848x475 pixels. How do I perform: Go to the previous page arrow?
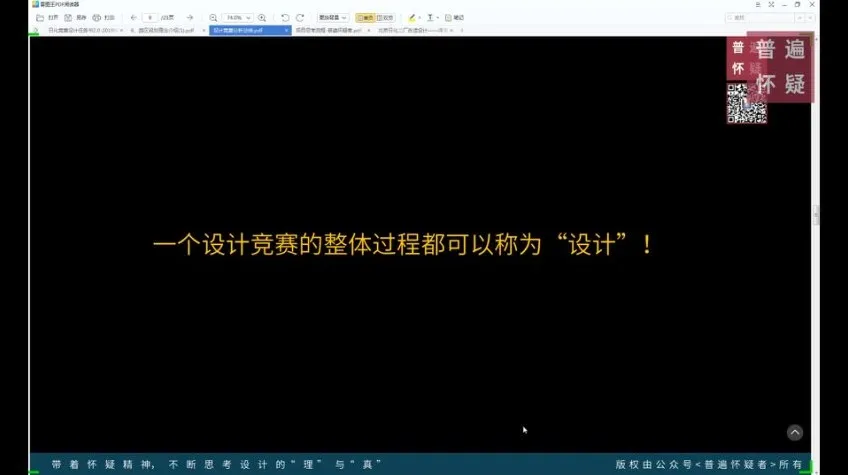(x=134, y=18)
